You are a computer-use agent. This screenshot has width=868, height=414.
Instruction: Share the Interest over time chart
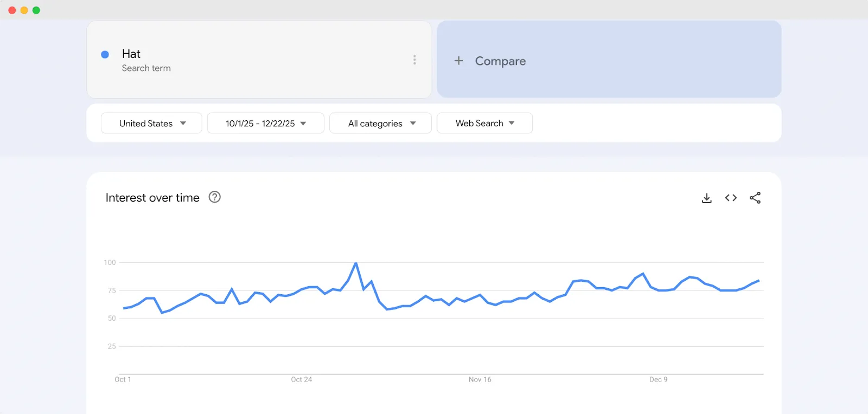755,198
